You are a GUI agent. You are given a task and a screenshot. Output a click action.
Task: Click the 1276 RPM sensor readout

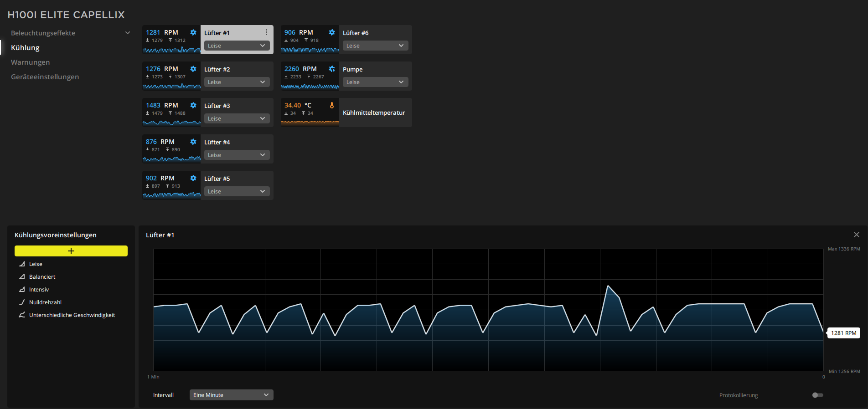[x=162, y=69]
